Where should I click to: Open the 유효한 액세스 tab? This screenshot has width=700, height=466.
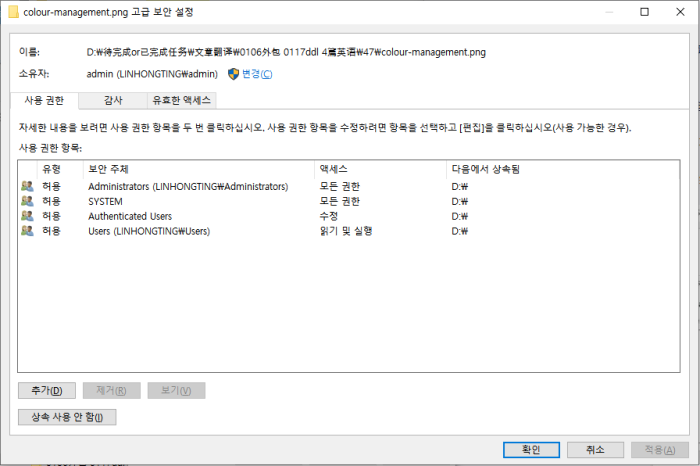click(x=182, y=100)
